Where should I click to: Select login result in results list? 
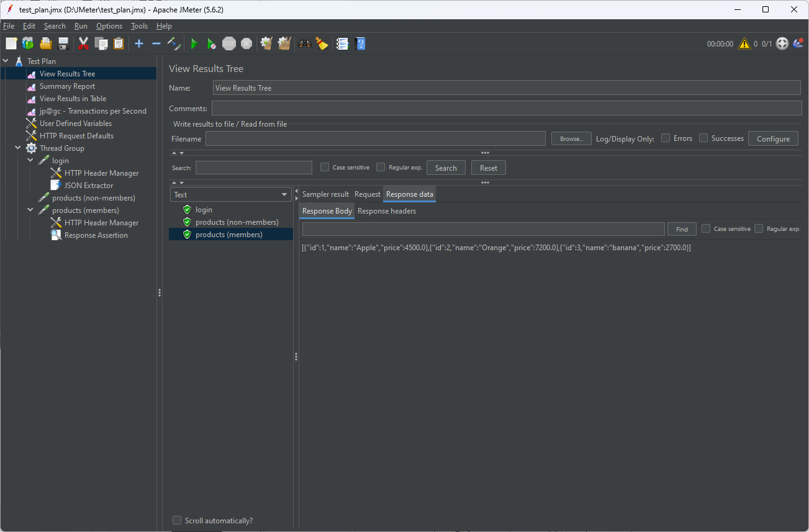pyautogui.click(x=204, y=210)
